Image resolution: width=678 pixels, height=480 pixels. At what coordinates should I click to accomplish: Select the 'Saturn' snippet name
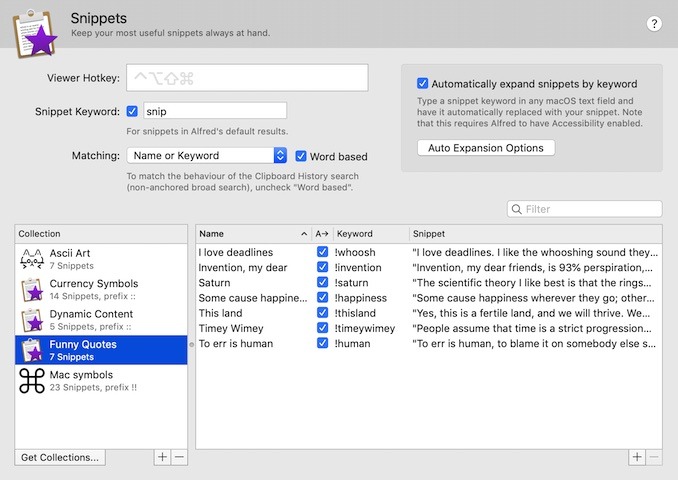coord(214,283)
